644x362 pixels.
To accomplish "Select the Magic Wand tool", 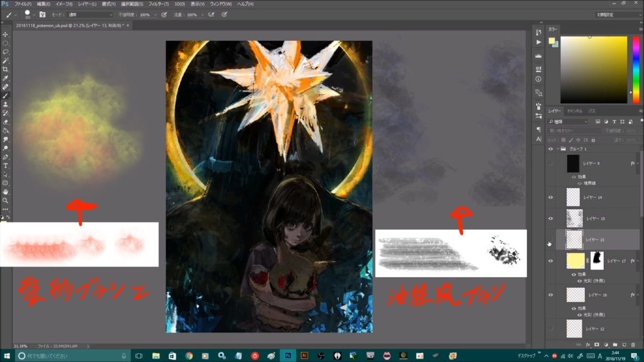I will [6, 61].
